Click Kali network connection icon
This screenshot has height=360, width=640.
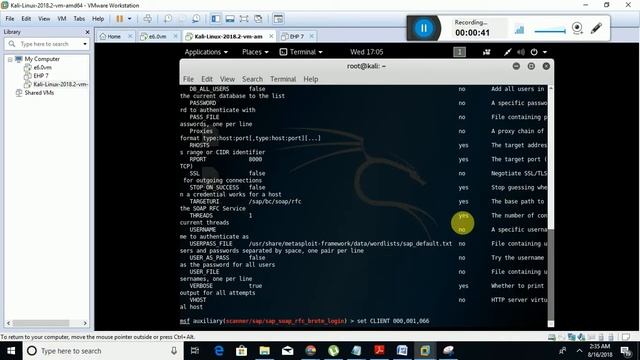coord(507,52)
